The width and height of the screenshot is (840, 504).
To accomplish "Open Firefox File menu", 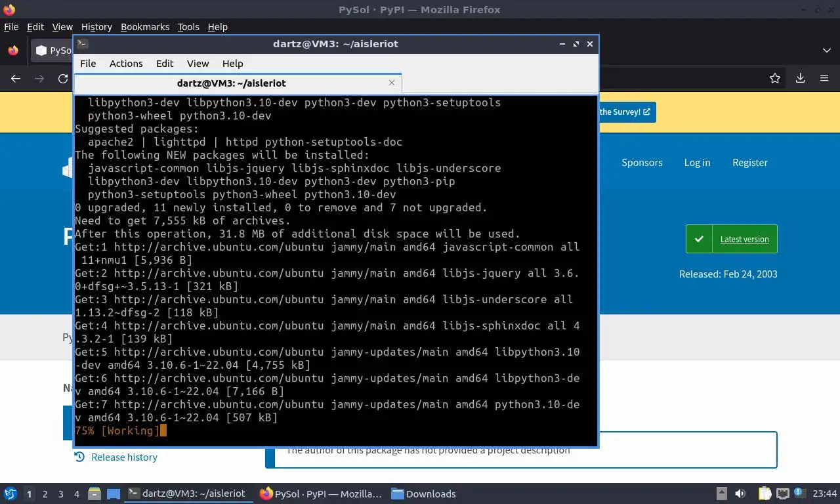I will pos(11,27).
